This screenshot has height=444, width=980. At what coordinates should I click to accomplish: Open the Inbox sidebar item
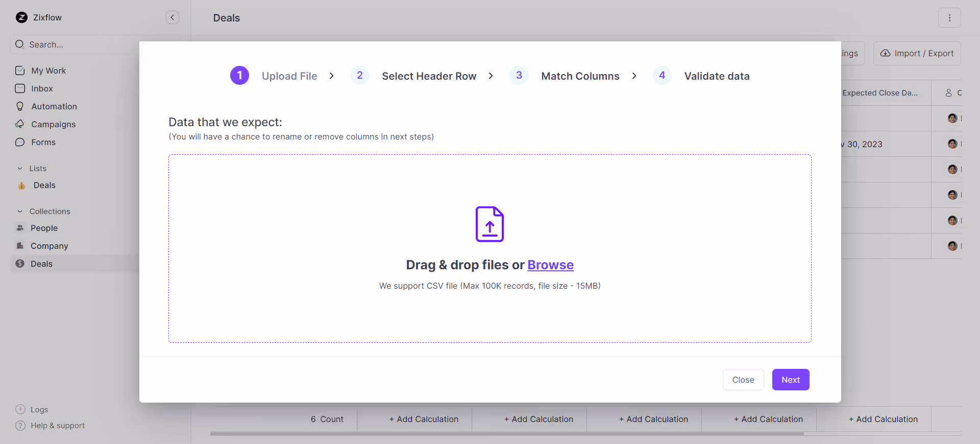pyautogui.click(x=42, y=88)
